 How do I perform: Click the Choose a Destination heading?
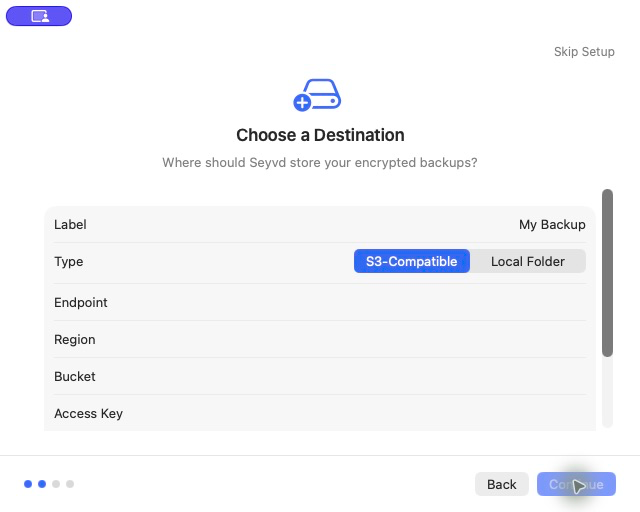point(320,135)
